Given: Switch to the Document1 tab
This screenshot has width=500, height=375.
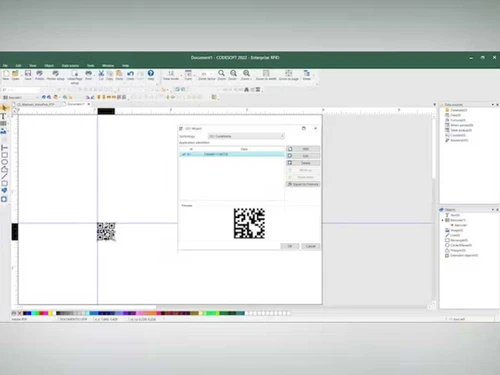Looking at the screenshot, I should point(76,104).
